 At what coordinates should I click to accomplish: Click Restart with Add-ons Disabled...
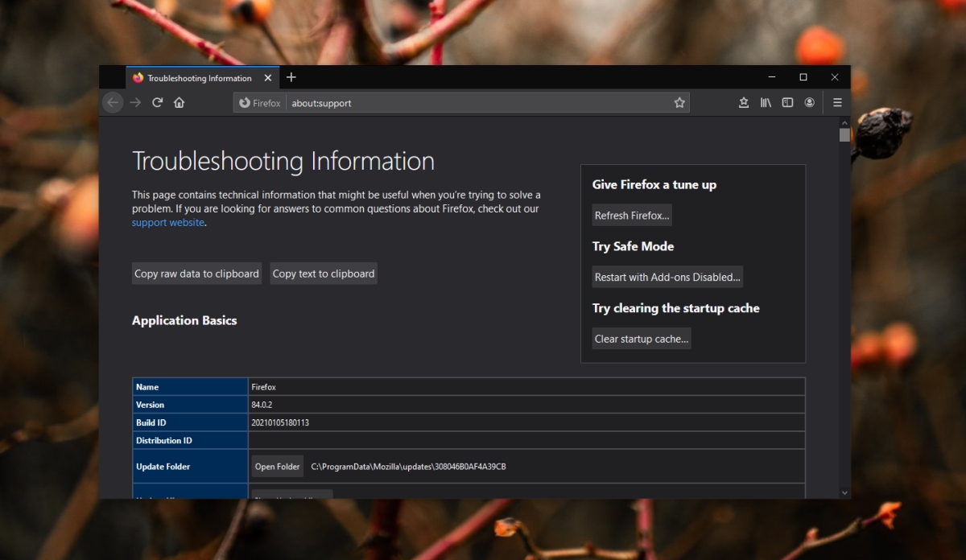667,277
